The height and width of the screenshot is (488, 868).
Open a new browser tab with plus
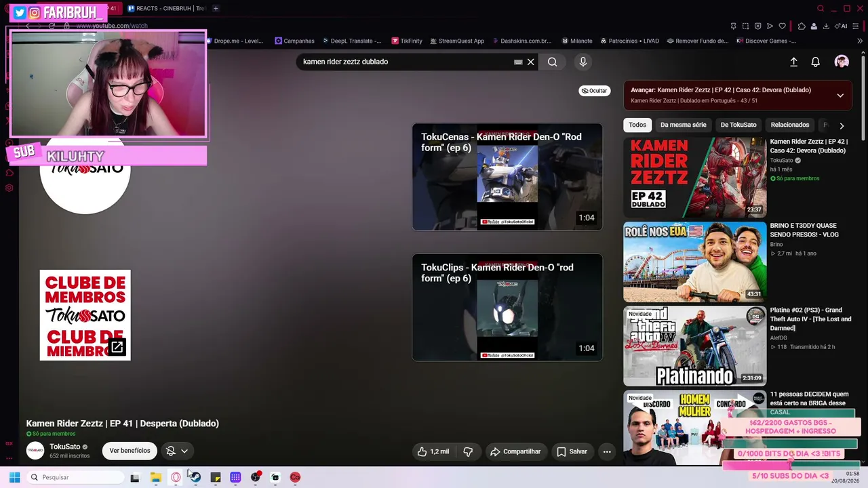point(216,8)
